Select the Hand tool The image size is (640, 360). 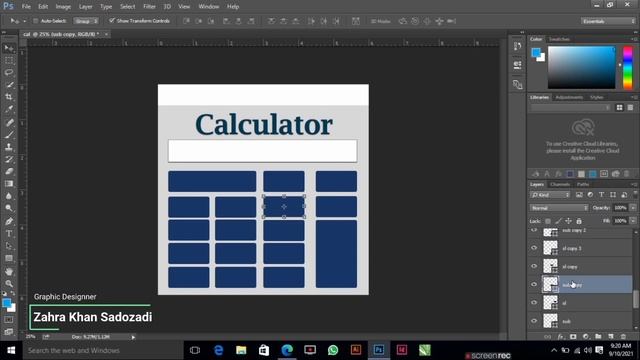click(9, 271)
